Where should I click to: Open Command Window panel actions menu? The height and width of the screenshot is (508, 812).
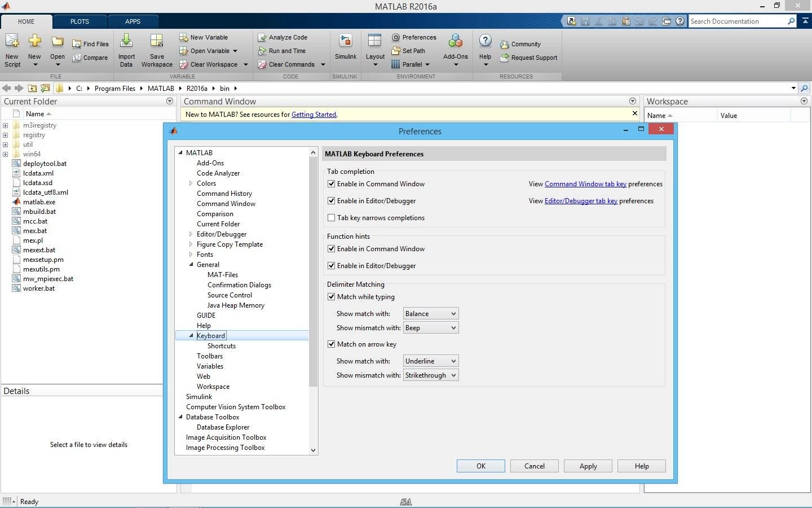(633, 101)
